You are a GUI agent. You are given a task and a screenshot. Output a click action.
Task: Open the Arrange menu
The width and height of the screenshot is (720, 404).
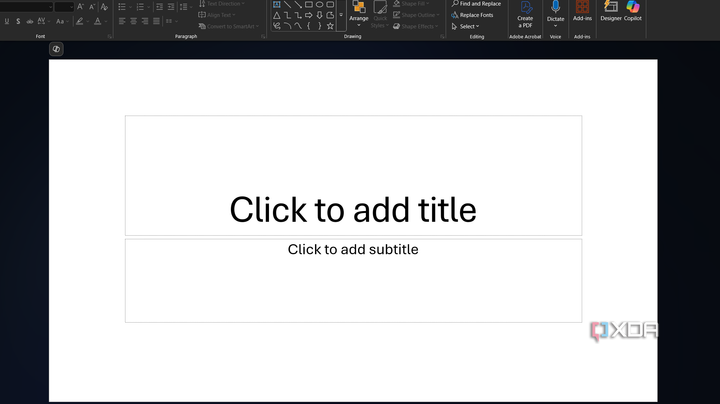pyautogui.click(x=359, y=14)
